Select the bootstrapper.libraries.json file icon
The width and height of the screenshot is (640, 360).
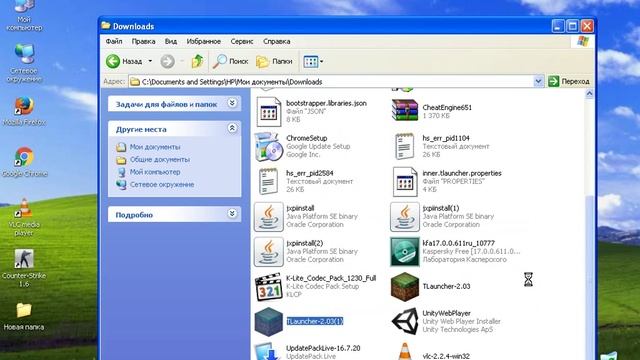click(x=269, y=112)
